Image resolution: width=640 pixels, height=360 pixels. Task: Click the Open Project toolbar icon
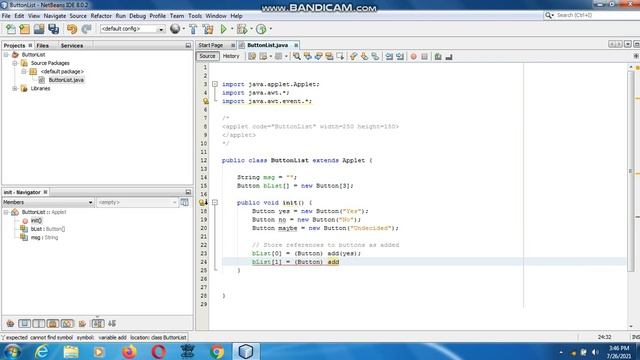point(39,29)
